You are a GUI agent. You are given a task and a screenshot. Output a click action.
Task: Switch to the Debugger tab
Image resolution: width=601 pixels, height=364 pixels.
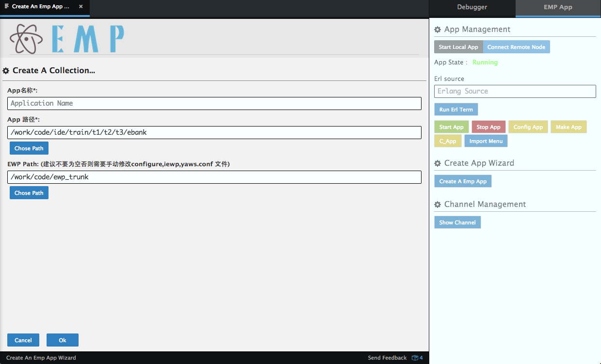[472, 7]
